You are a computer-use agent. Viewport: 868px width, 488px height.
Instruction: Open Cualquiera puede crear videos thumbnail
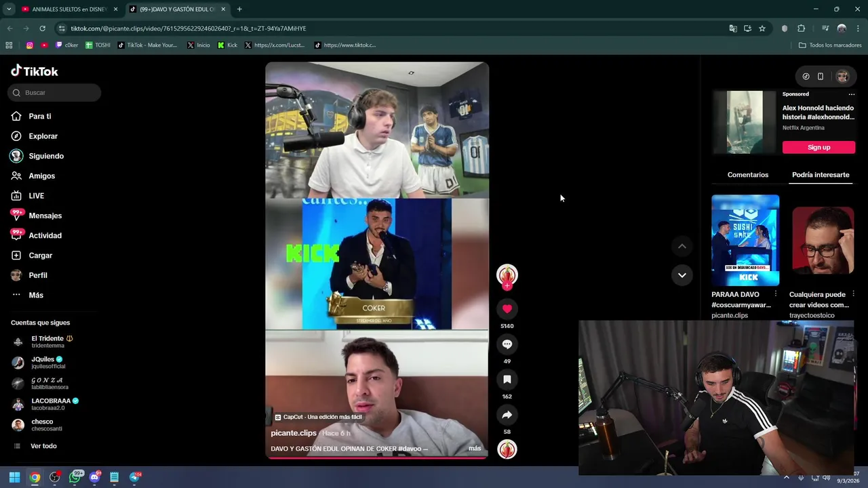coord(823,241)
